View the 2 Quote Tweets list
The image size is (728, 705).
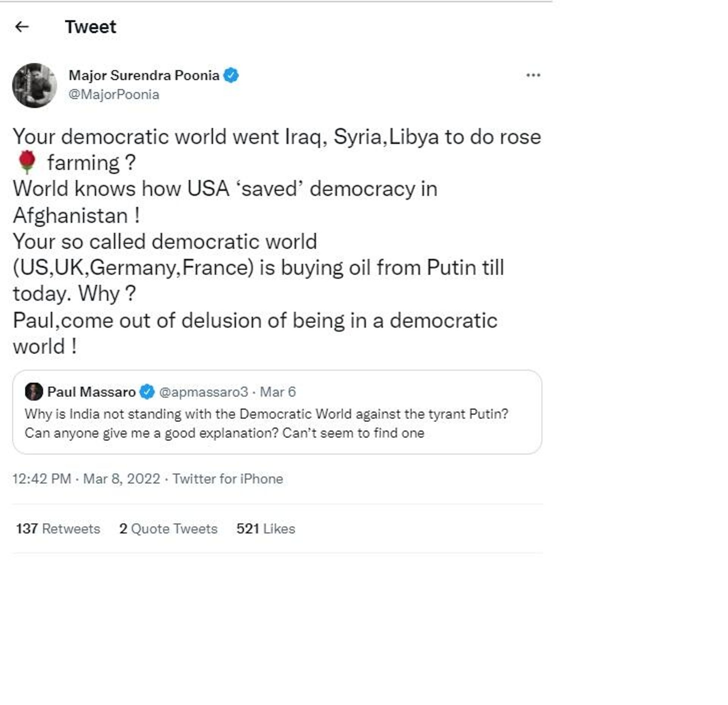168,528
